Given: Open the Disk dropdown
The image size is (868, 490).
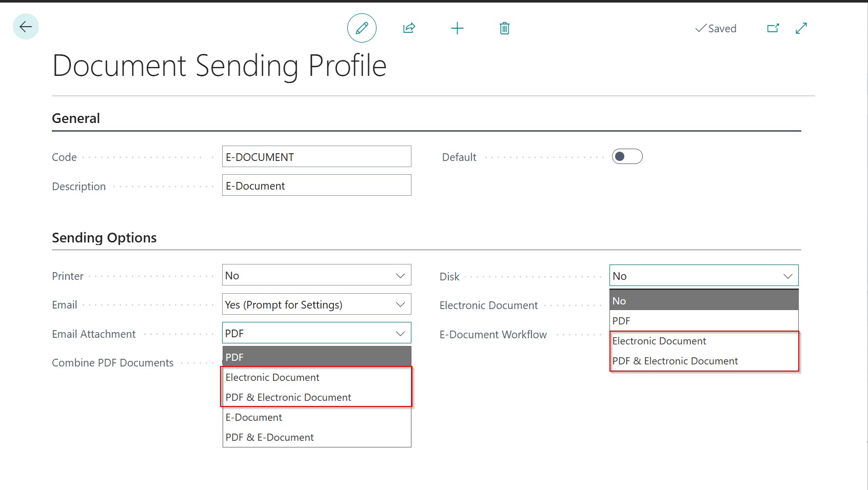Looking at the screenshot, I should pos(703,276).
